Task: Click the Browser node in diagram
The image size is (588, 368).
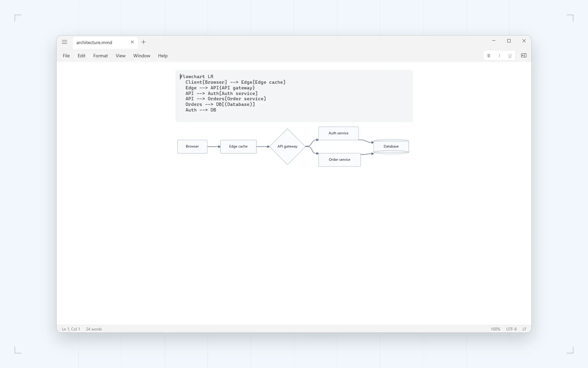Action: pos(192,146)
